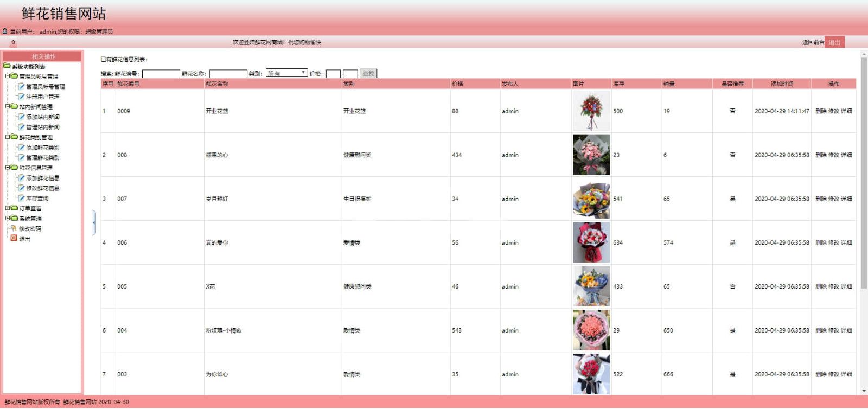Screen dimensions: 868x409
Task: Click the edit icon beside 添加鲜花信息
Action: tap(21, 177)
